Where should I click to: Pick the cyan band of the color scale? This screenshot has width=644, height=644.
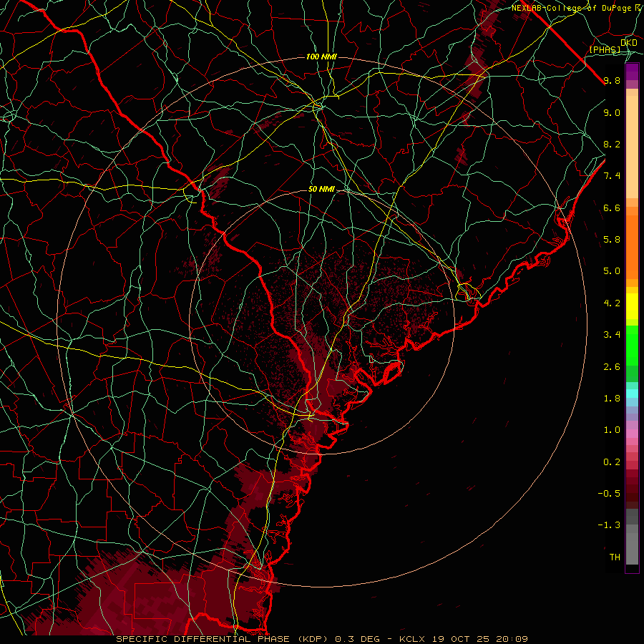[632, 394]
